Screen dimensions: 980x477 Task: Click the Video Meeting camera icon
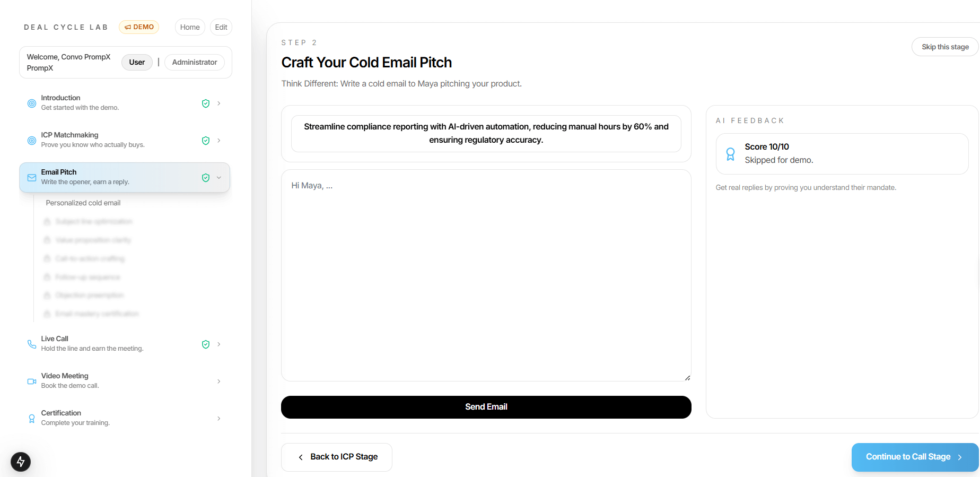31,381
